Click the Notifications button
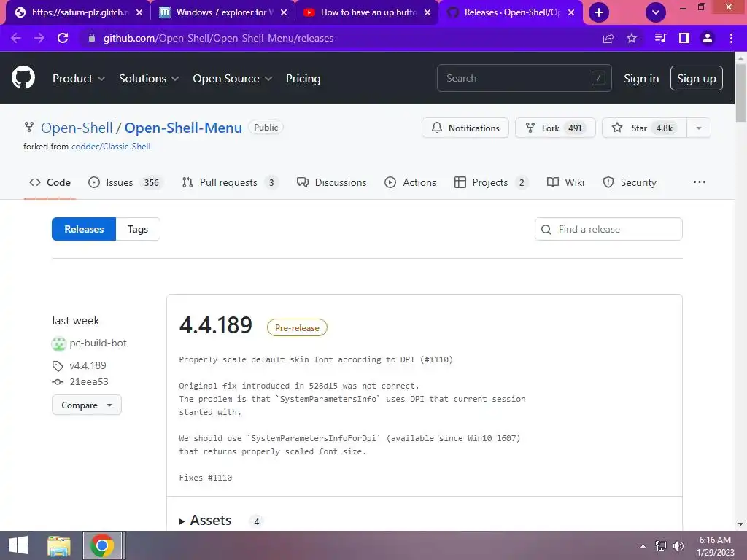 465,128
